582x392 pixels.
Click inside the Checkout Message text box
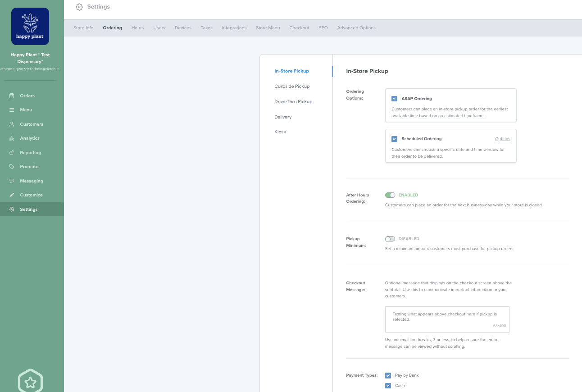447,319
